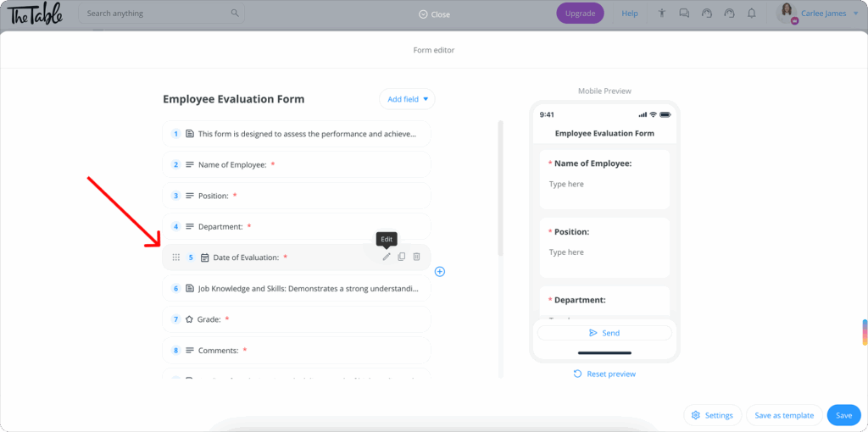Screen dimensions: 868x432
Task: Delete the Date of Evaluation field
Action: coord(416,257)
